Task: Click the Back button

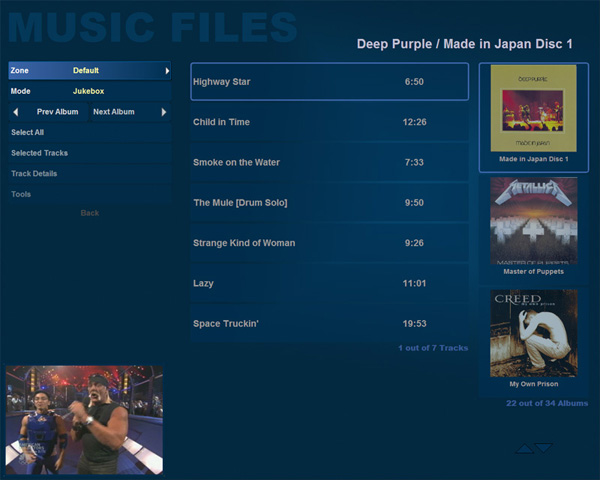Action: click(90, 213)
